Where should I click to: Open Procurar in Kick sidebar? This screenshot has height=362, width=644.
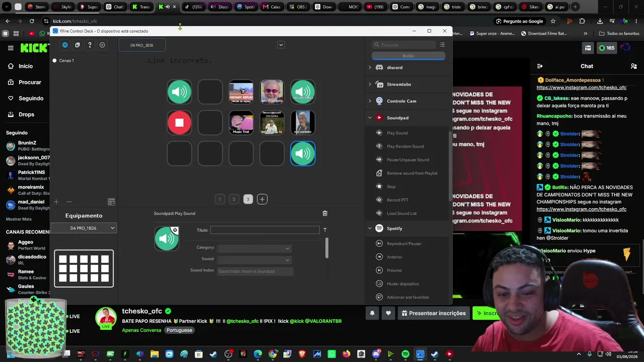pos(30,82)
